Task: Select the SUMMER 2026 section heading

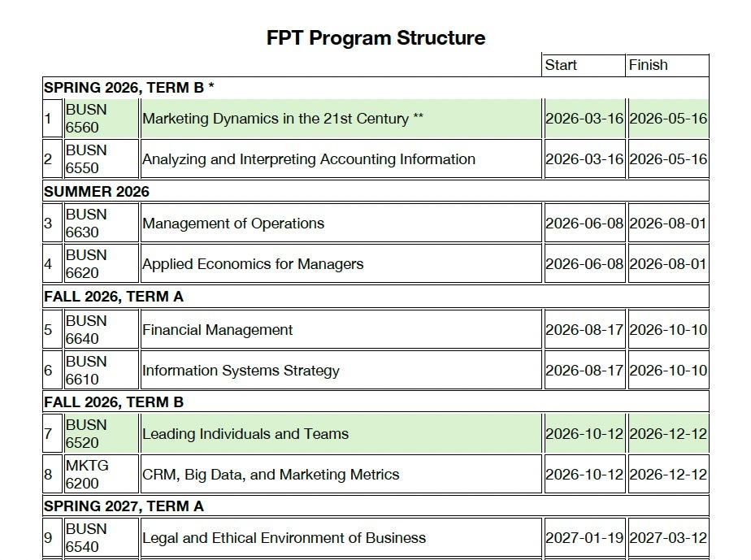Action: click(97, 192)
